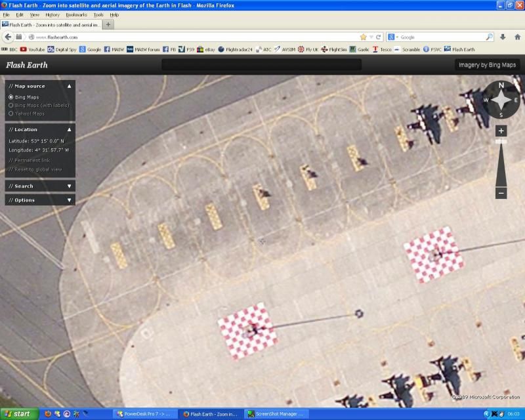Open the FS9 bookmark
The width and height of the screenshot is (525, 420).
click(186, 49)
